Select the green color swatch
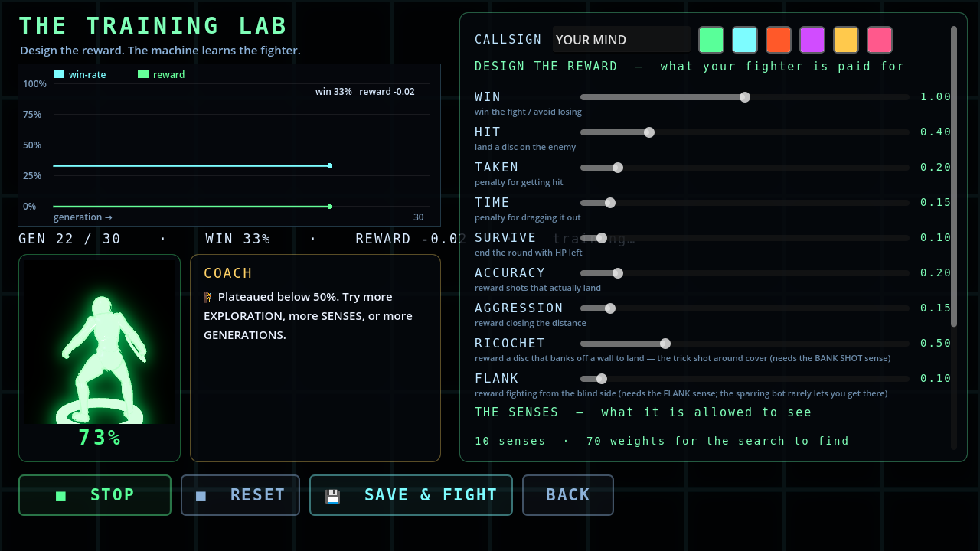 tap(711, 40)
